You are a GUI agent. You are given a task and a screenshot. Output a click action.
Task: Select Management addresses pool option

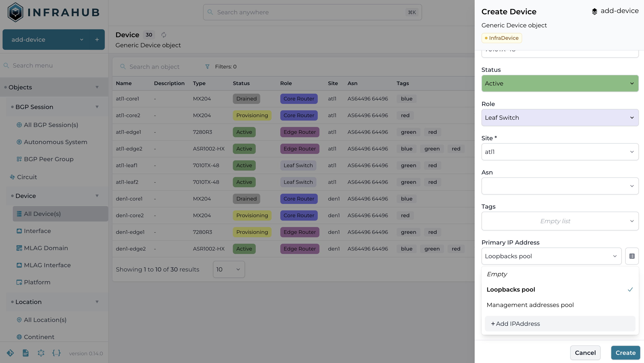pyautogui.click(x=560, y=305)
